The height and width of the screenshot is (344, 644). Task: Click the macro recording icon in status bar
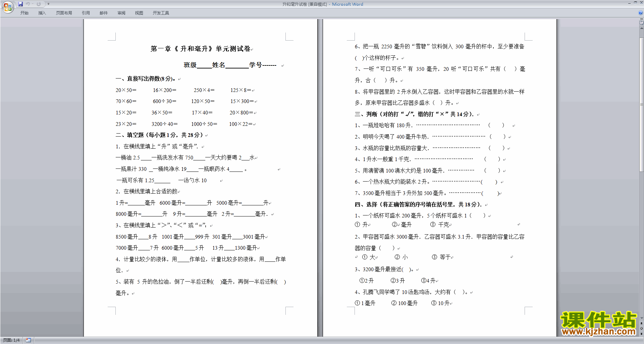[x=28, y=340]
